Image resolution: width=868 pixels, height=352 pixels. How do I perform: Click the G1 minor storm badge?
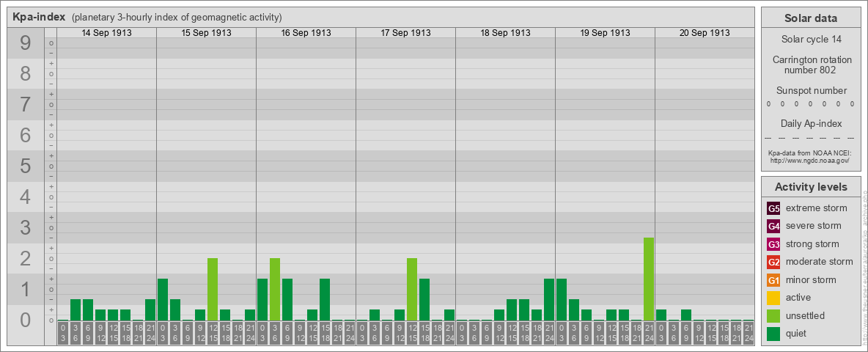pyautogui.click(x=773, y=280)
